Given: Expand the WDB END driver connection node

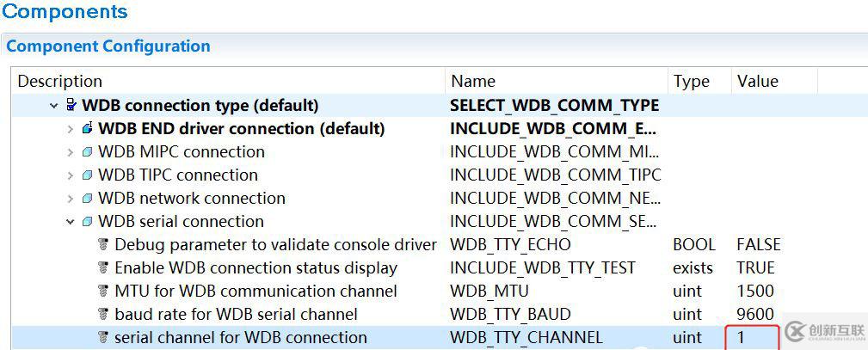Looking at the screenshot, I should point(71,129).
